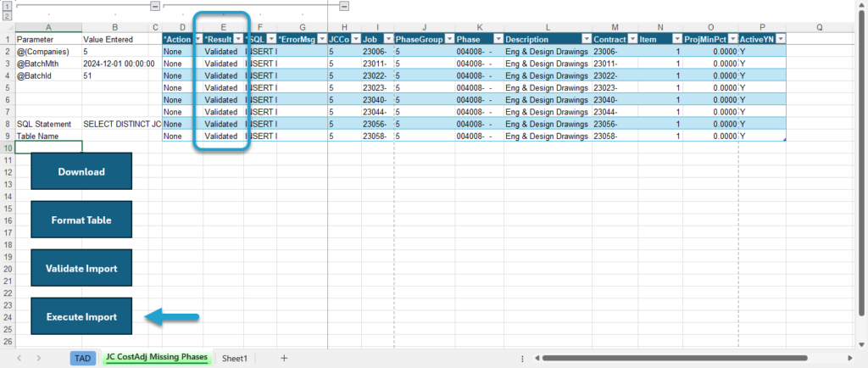Viewport: 868px width, 368px height.
Task: Click the Parameter header cell
Action: (48, 39)
